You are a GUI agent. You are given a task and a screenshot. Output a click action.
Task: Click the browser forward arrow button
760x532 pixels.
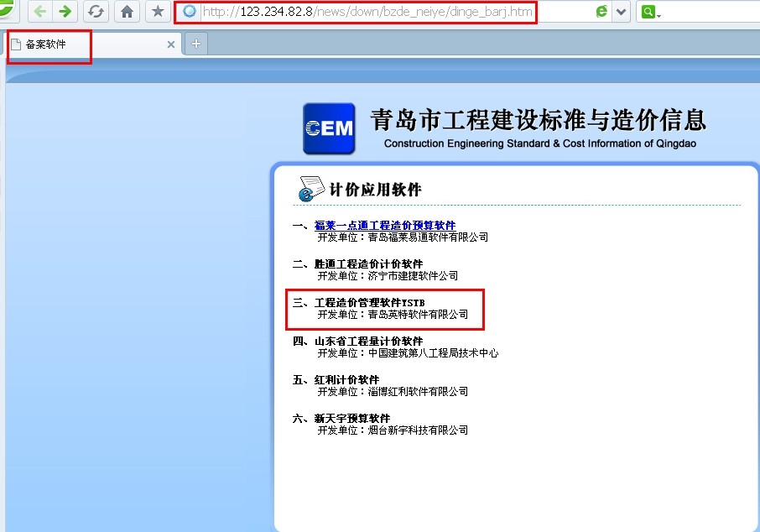[64, 12]
